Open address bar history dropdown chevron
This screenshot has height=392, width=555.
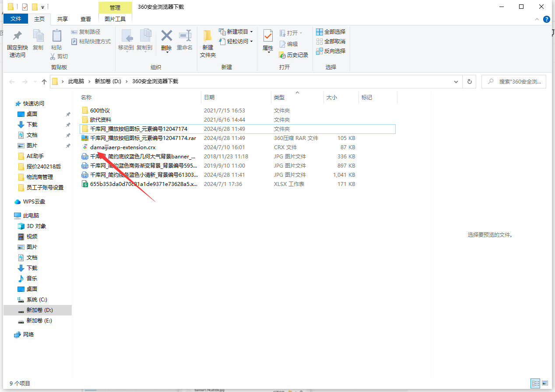tap(456, 81)
